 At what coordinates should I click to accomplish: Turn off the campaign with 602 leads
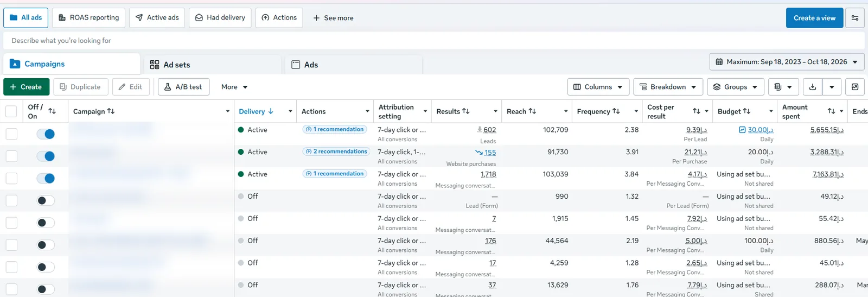pyautogui.click(x=46, y=134)
